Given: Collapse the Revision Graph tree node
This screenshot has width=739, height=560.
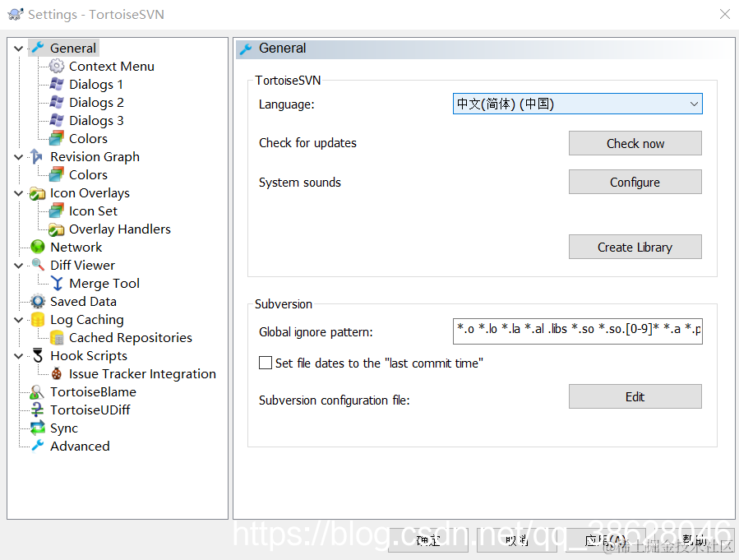Looking at the screenshot, I should tap(18, 157).
